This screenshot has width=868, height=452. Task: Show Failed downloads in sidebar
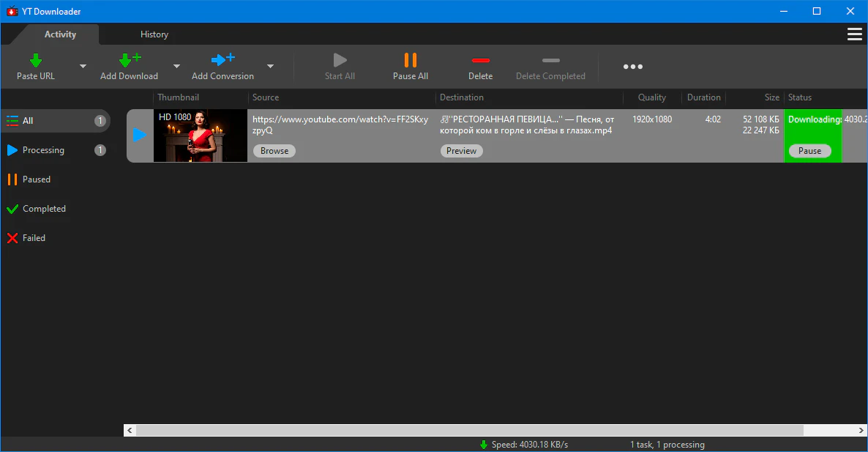[x=34, y=238]
